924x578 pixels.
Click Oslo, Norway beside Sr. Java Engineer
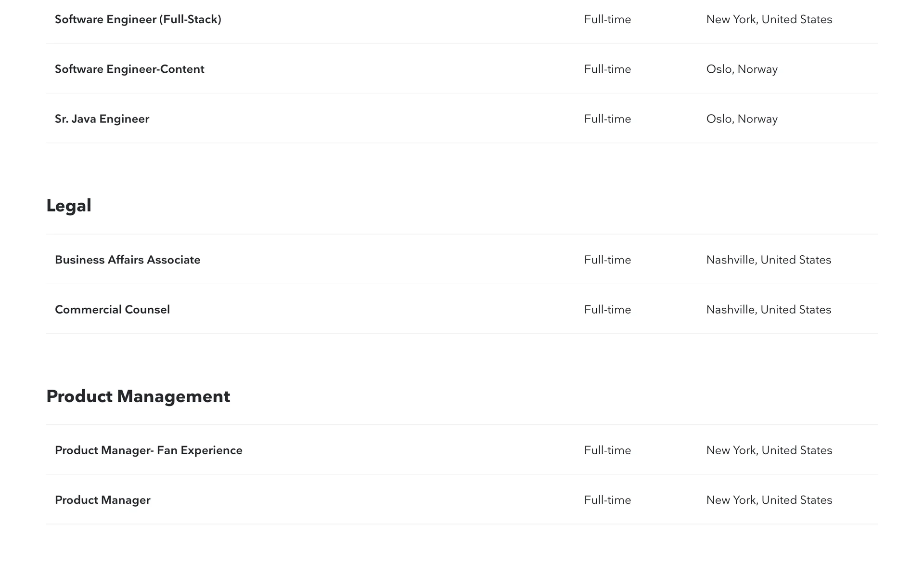point(742,118)
